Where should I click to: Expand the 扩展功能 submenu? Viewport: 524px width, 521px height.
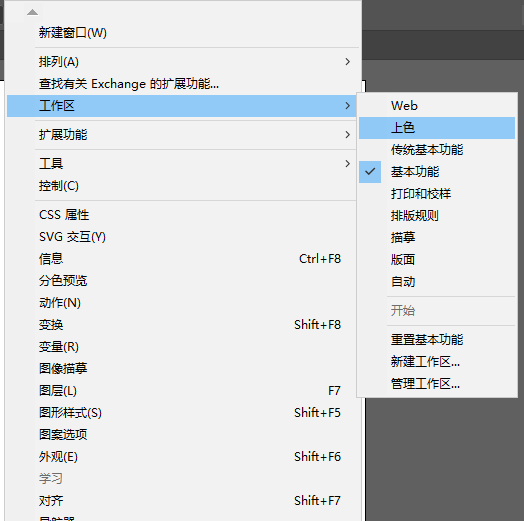(x=182, y=135)
